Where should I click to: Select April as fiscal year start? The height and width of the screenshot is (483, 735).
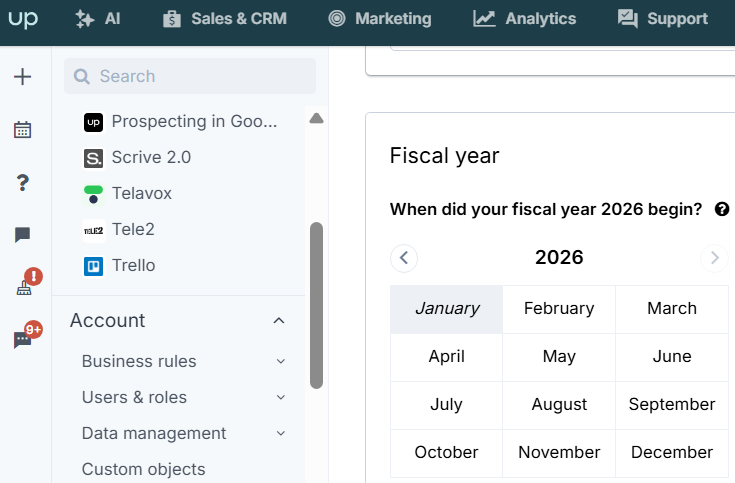446,357
